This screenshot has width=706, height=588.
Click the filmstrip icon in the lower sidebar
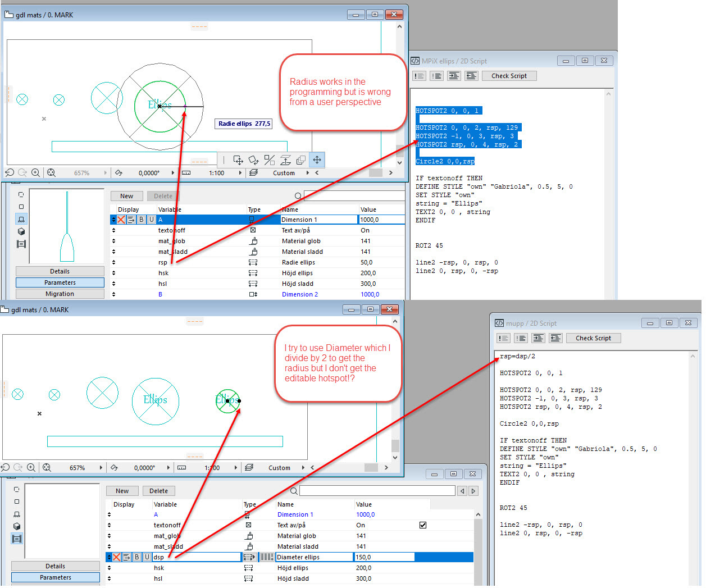tap(17, 539)
